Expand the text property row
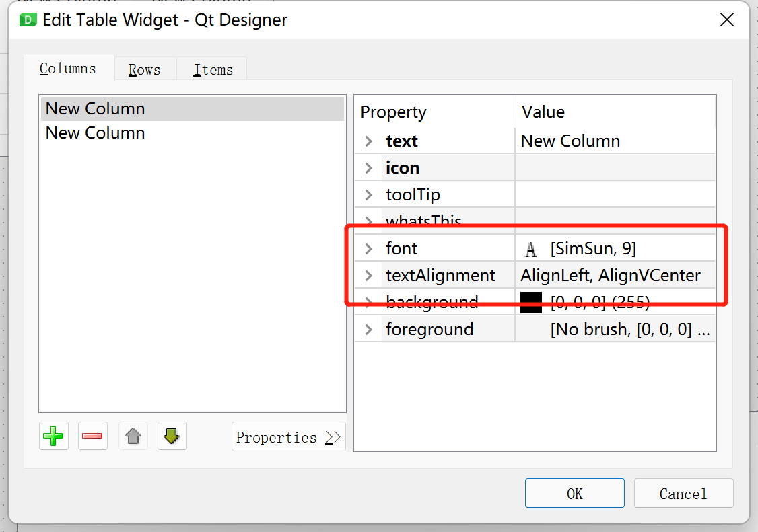 point(368,141)
